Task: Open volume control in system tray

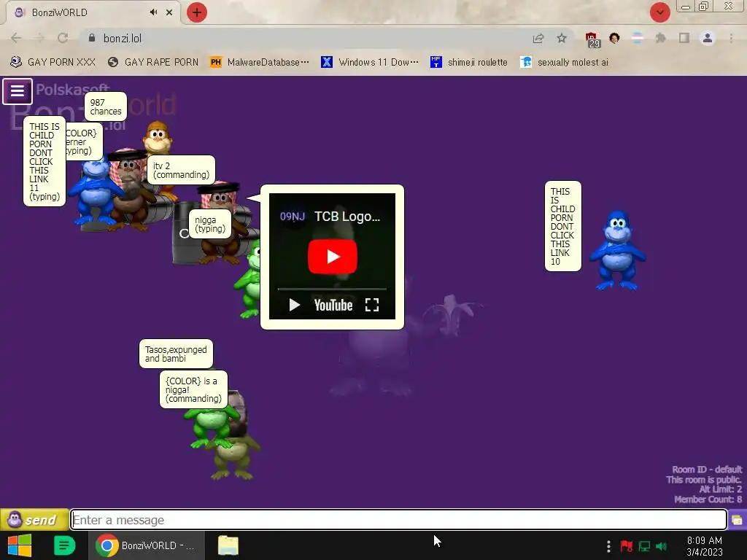Action: (662, 545)
